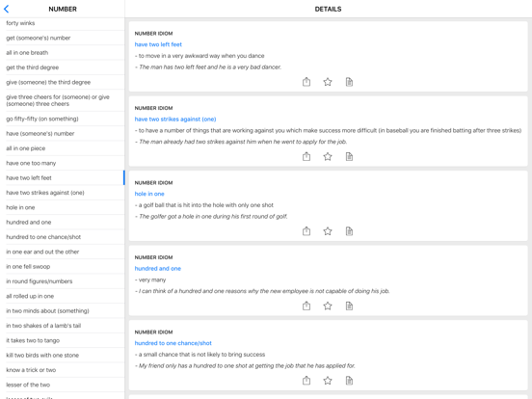Image resolution: width=532 pixels, height=399 pixels.
Task: Star the 'have two strikes against (one)' idiom
Action: click(328, 156)
